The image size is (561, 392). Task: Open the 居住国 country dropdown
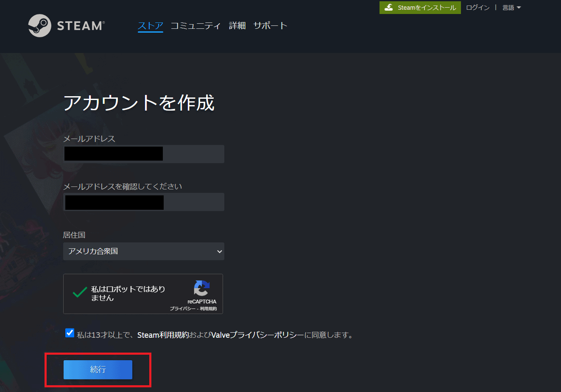click(144, 251)
